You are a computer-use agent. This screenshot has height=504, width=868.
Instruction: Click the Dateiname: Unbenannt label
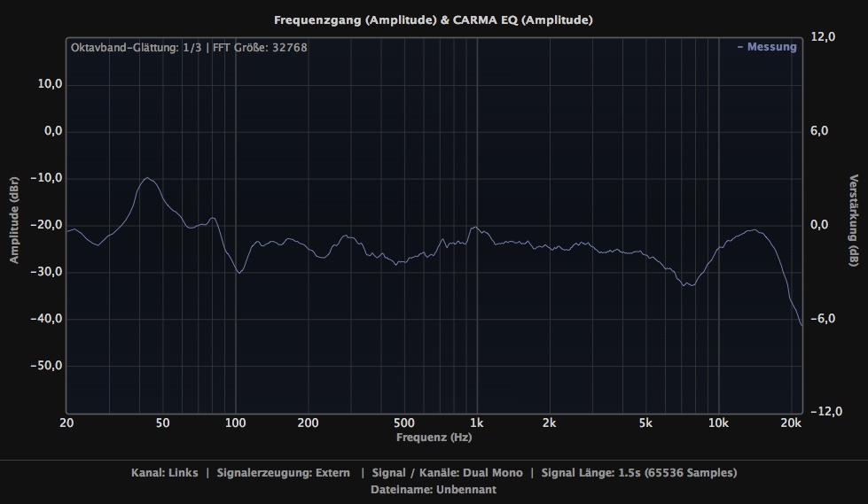tap(434, 489)
